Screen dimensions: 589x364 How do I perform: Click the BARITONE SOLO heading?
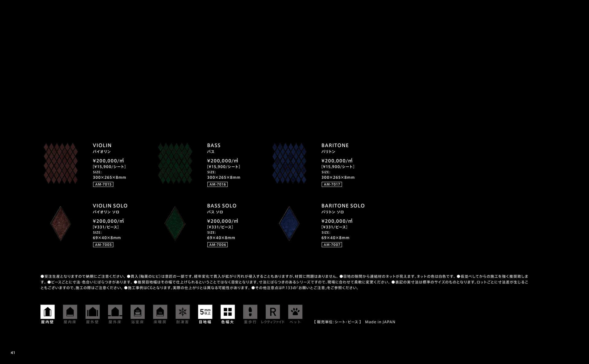click(343, 206)
